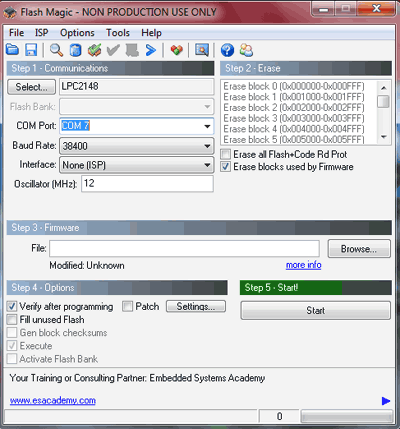Check Fill unused Flash option
This screenshot has height=429, width=400.
coord(12,319)
